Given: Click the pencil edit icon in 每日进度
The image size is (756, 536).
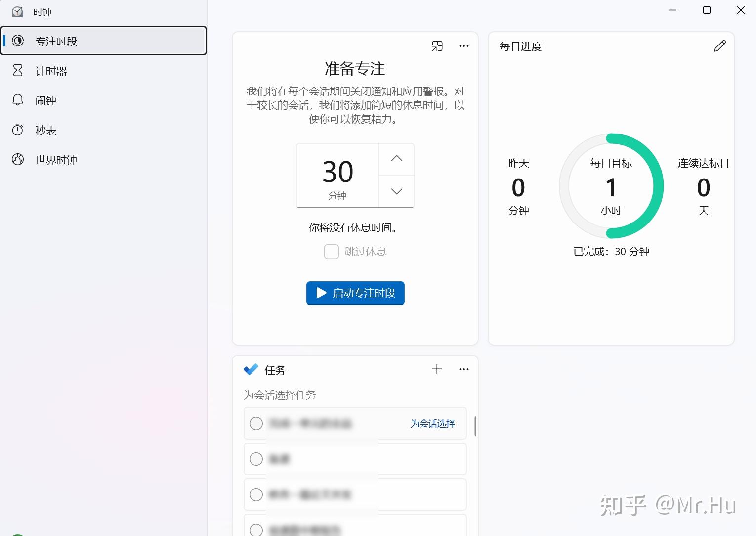Looking at the screenshot, I should (720, 46).
